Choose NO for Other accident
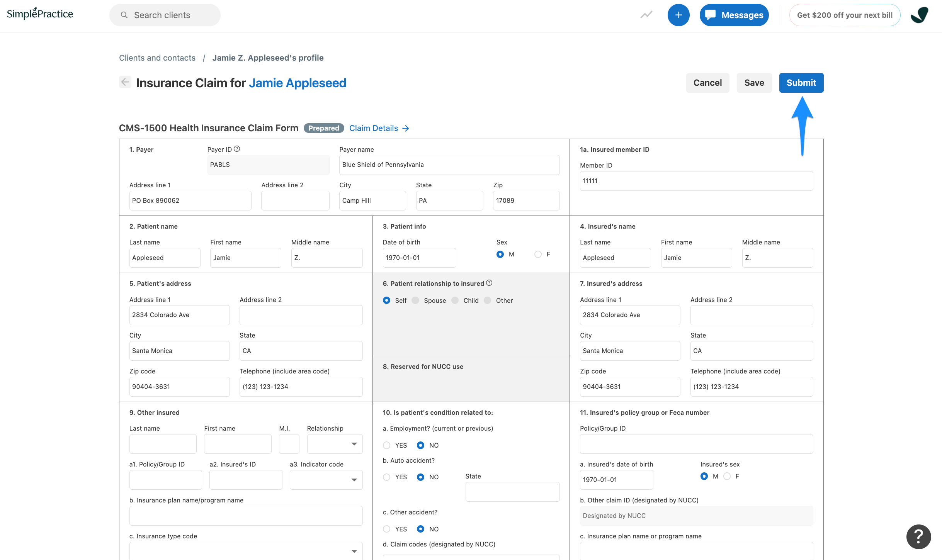The width and height of the screenshot is (942, 560). pos(421,529)
